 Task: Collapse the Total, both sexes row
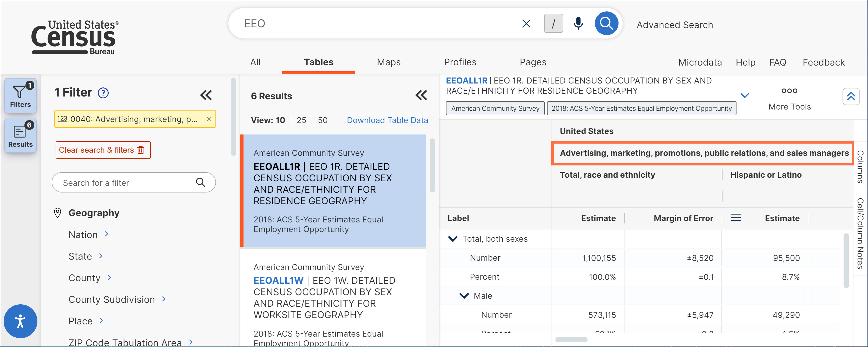[452, 239]
